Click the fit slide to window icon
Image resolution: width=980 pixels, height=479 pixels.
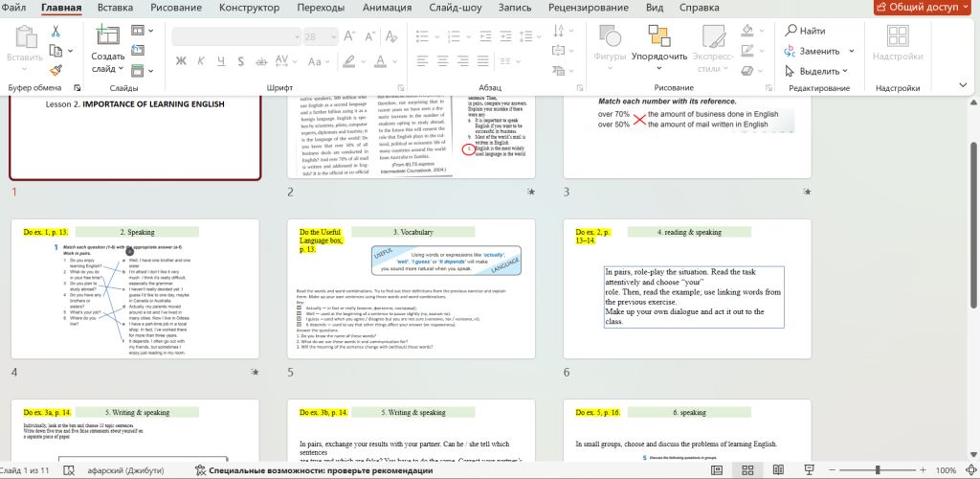click(969, 470)
